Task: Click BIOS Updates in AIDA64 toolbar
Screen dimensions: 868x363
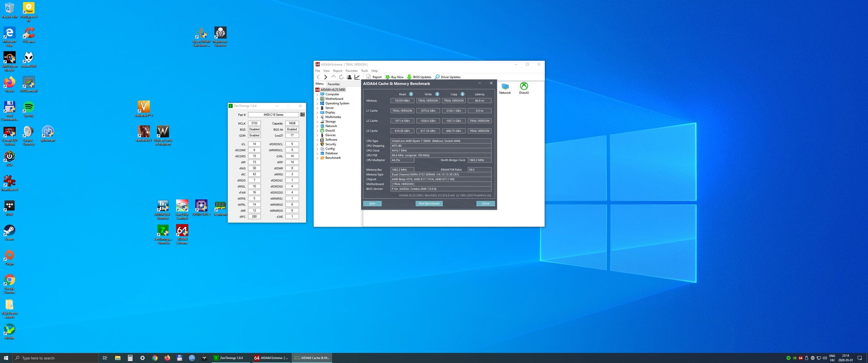Action: [x=419, y=77]
